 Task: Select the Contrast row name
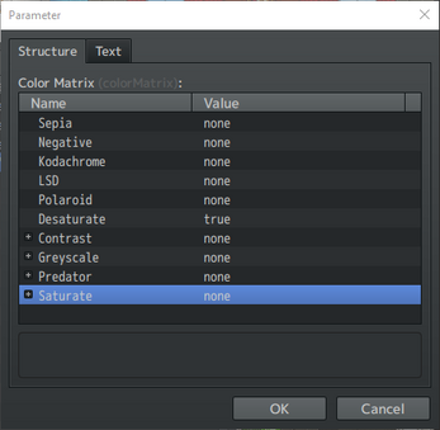(65, 238)
